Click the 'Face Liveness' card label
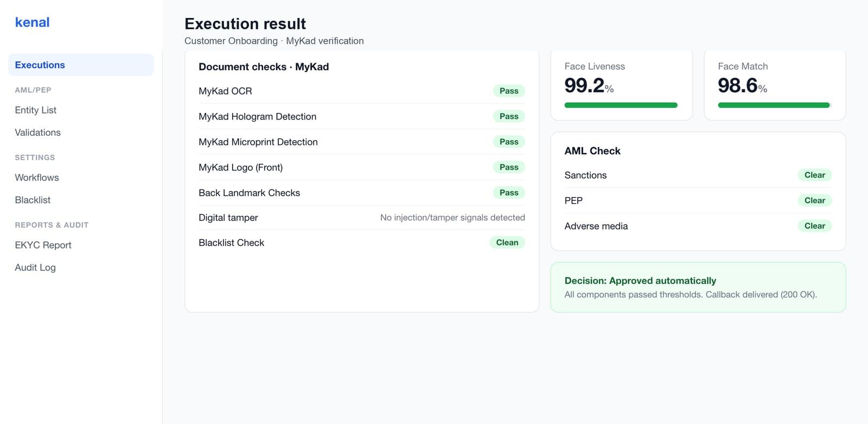This screenshot has width=868, height=424. point(595,66)
